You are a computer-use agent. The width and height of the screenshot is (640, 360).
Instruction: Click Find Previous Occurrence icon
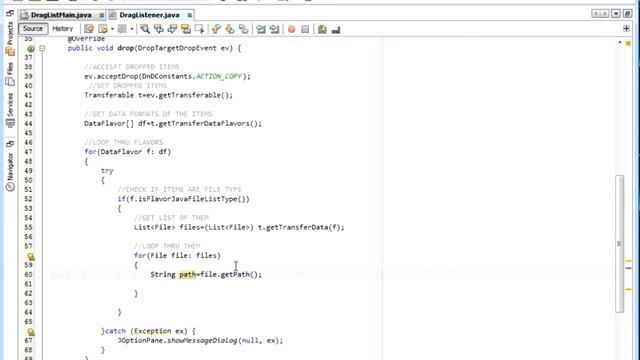coord(158,29)
